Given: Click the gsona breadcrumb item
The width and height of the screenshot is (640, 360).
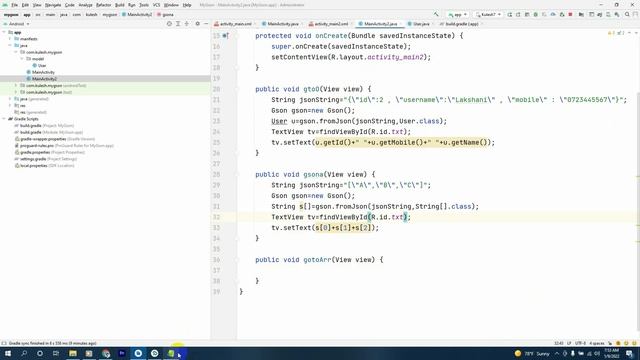Looking at the screenshot, I should 166,15.
